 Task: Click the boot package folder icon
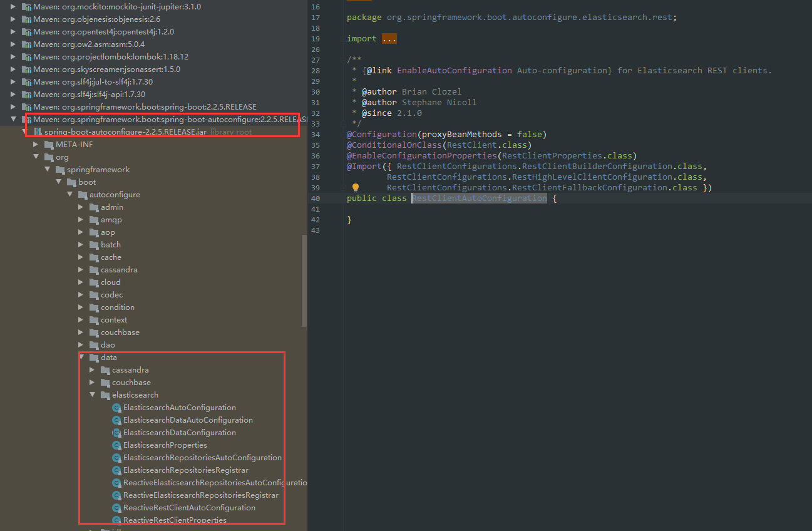pyautogui.click(x=71, y=182)
